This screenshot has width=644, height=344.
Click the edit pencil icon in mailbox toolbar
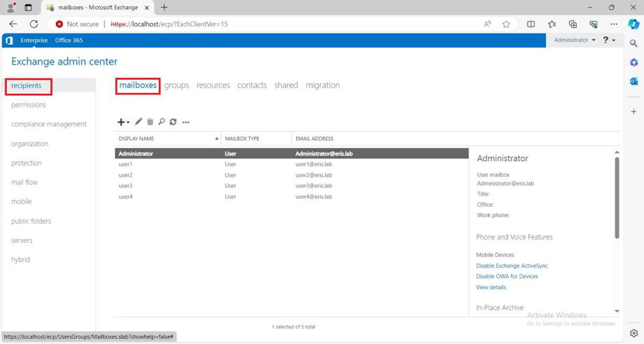coord(139,122)
